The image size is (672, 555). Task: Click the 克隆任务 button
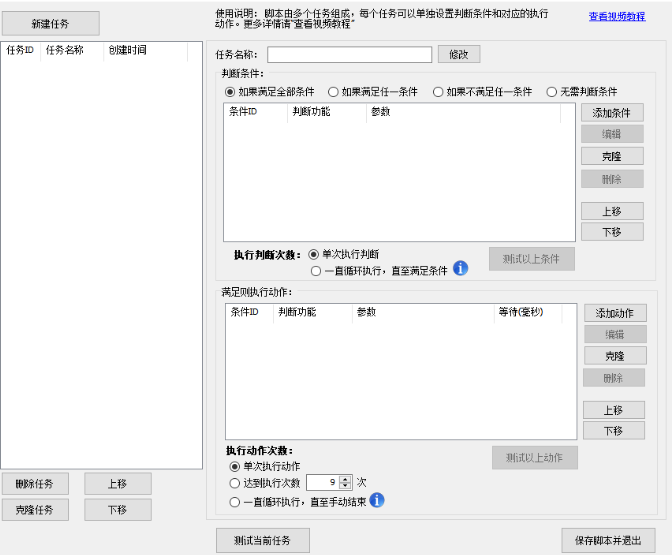tap(34, 509)
